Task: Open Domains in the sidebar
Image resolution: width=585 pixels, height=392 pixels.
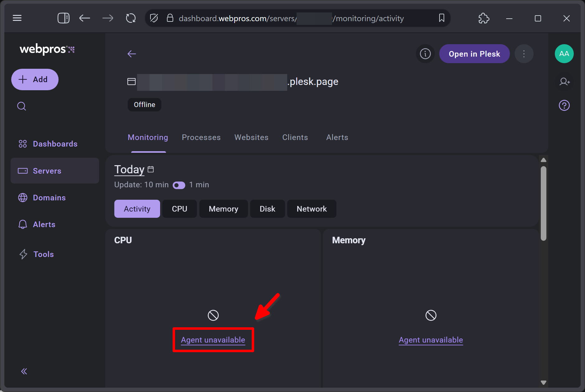Action: point(55,198)
